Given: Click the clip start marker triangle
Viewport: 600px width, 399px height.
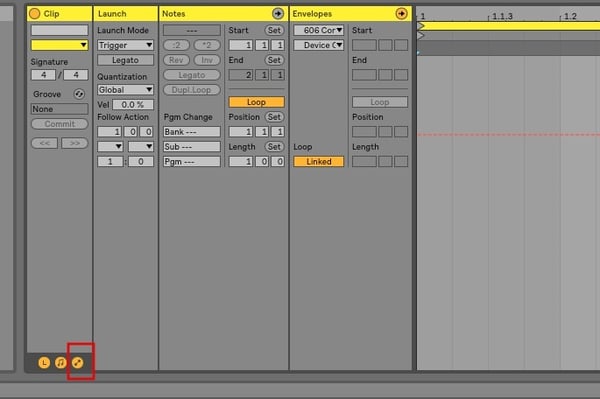Looking at the screenshot, I should click(421, 36).
